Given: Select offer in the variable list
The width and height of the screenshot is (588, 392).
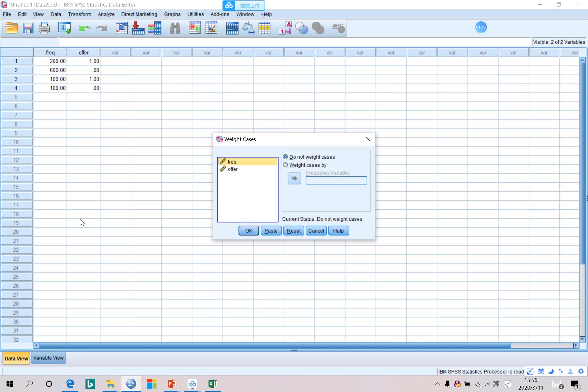Looking at the screenshot, I should (248, 169).
